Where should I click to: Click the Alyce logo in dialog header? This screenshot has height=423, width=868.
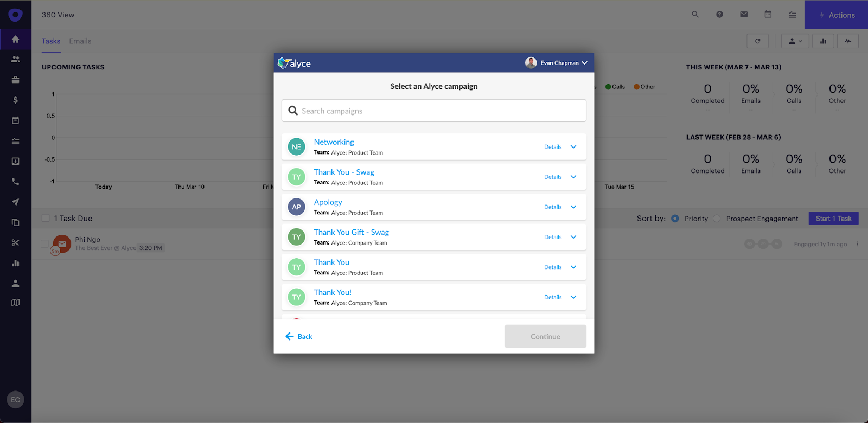294,63
